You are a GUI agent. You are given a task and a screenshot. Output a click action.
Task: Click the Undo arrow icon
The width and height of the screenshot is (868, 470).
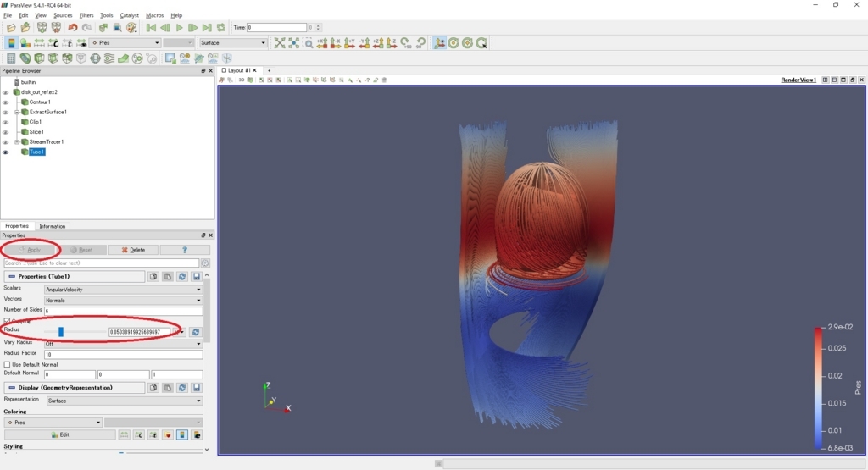(73, 28)
